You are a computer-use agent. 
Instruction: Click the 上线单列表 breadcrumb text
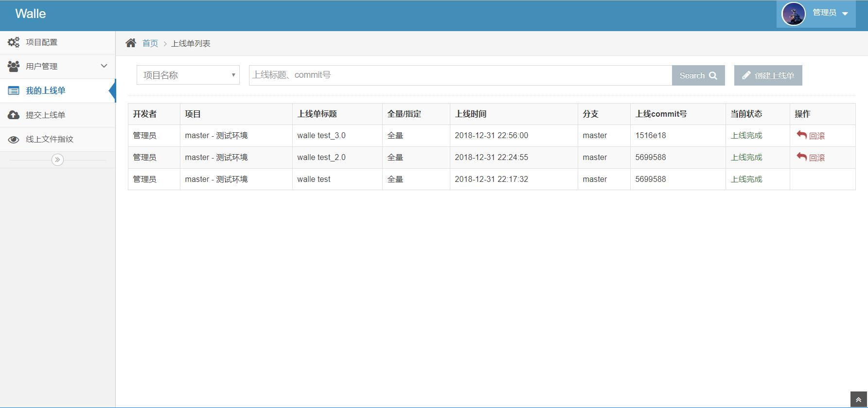pos(191,43)
